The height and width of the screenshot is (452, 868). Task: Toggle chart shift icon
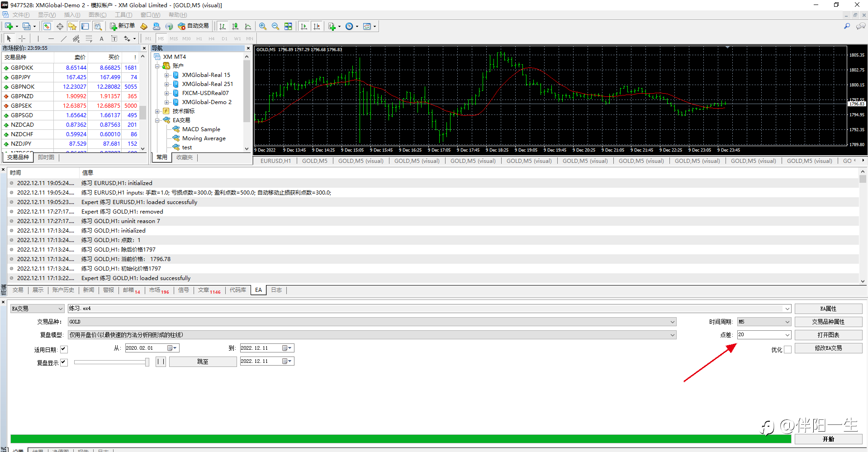point(317,26)
